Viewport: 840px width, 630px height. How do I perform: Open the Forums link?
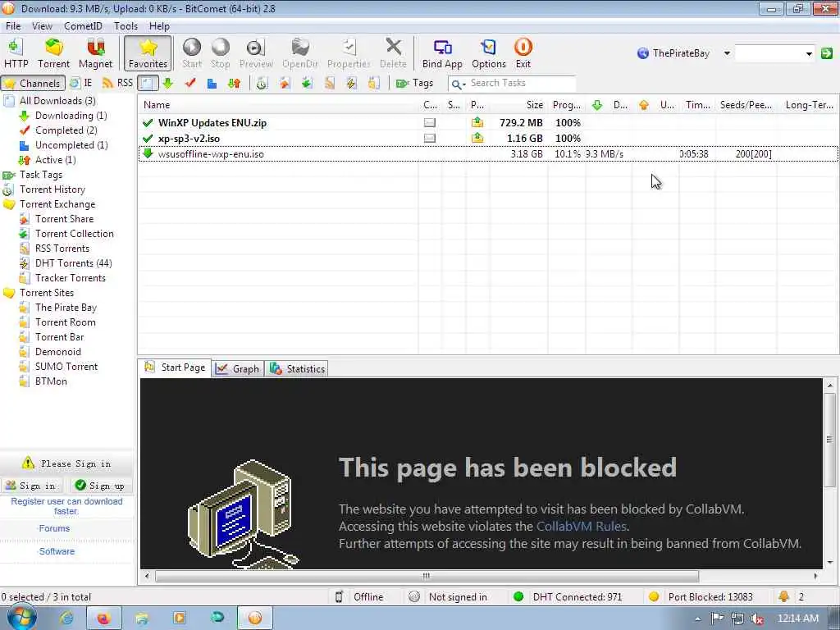click(54, 528)
